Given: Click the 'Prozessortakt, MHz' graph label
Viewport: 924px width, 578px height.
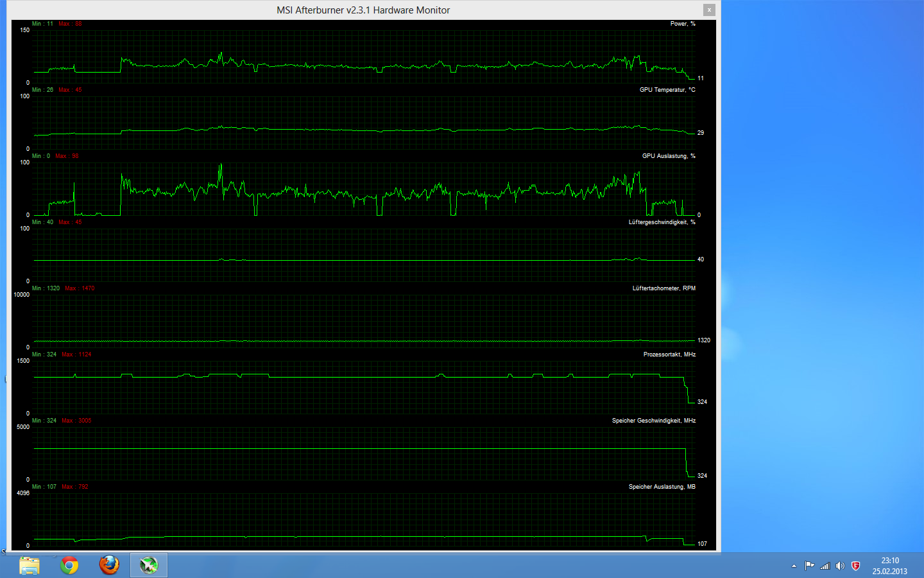Looking at the screenshot, I should click(669, 355).
